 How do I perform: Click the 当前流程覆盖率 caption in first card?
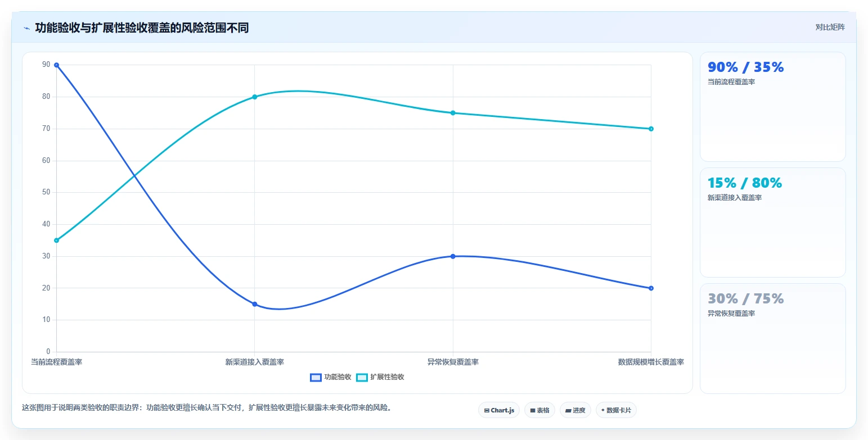point(731,82)
